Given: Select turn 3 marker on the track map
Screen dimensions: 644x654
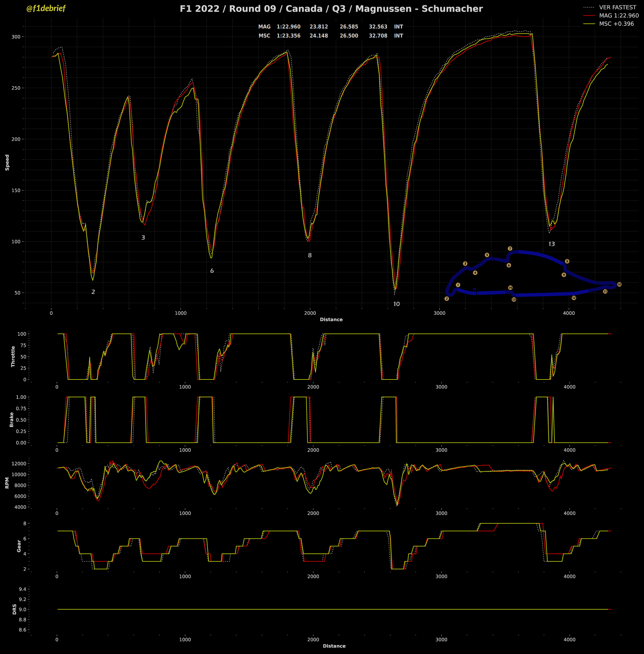Looking at the screenshot, I should (x=465, y=263).
